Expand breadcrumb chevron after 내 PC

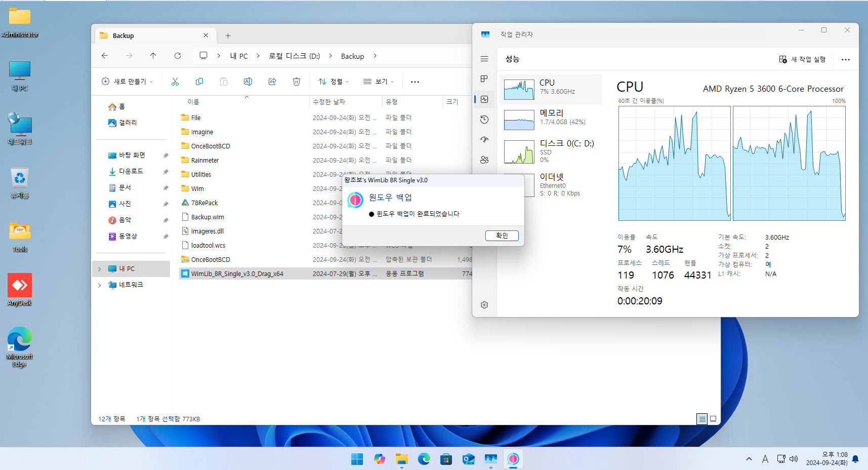[258, 56]
